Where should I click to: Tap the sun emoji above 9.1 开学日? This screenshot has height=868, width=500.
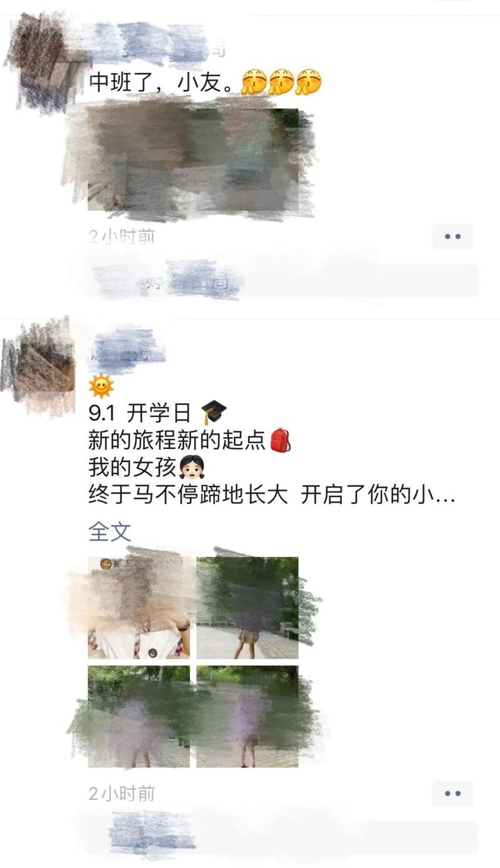tap(101, 385)
